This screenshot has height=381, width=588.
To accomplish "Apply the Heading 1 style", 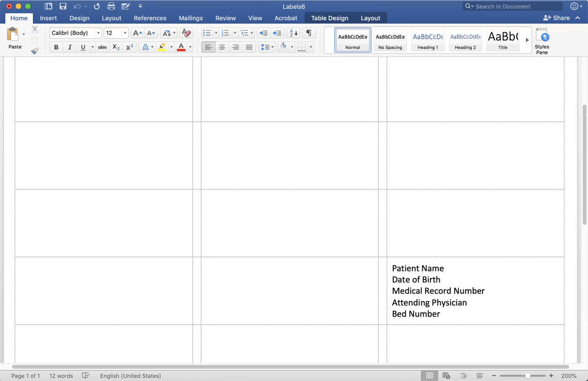I will point(428,40).
